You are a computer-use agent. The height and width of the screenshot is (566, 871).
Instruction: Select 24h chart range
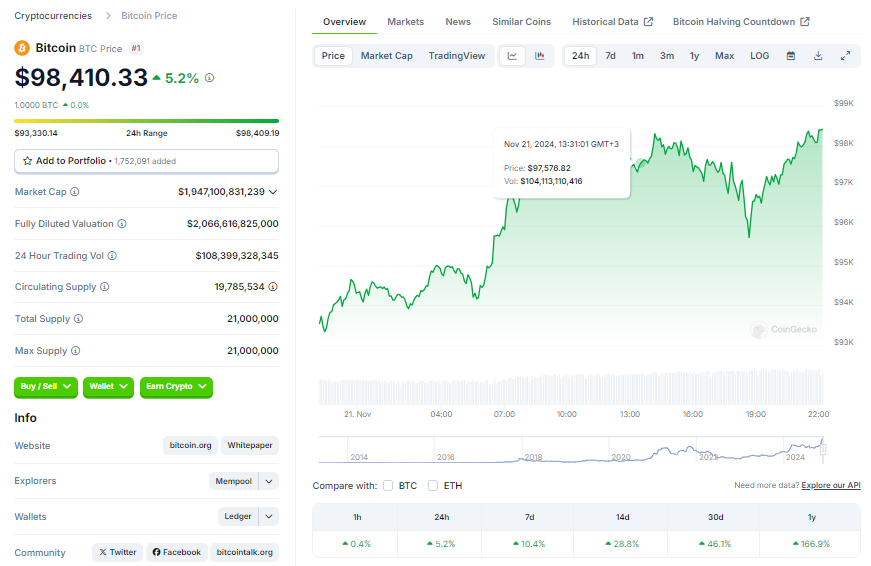(x=580, y=56)
